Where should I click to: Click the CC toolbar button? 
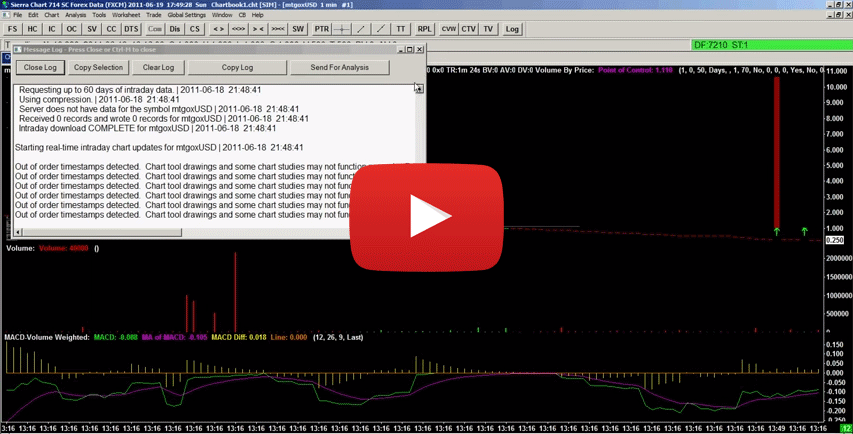pos(111,29)
